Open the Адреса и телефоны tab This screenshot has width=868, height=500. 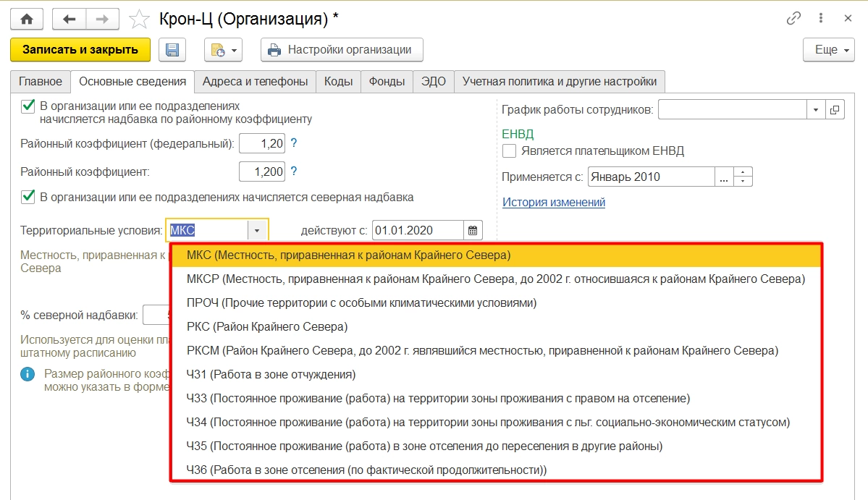(255, 81)
